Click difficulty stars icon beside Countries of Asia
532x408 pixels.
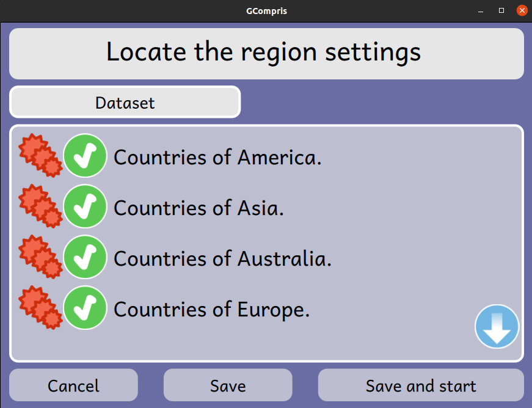point(40,206)
